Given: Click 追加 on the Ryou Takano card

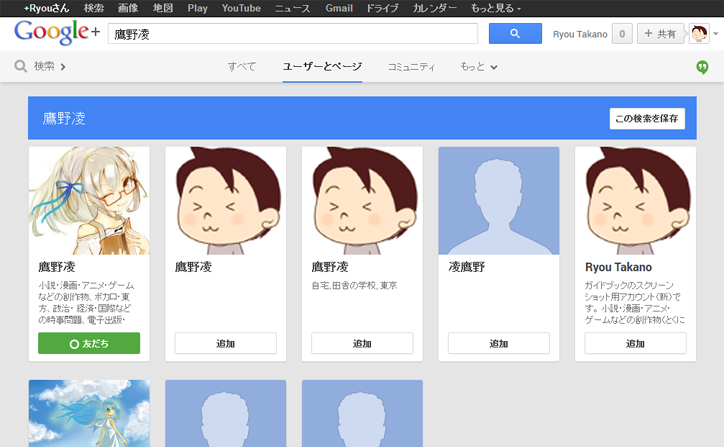Looking at the screenshot, I should pos(635,344).
